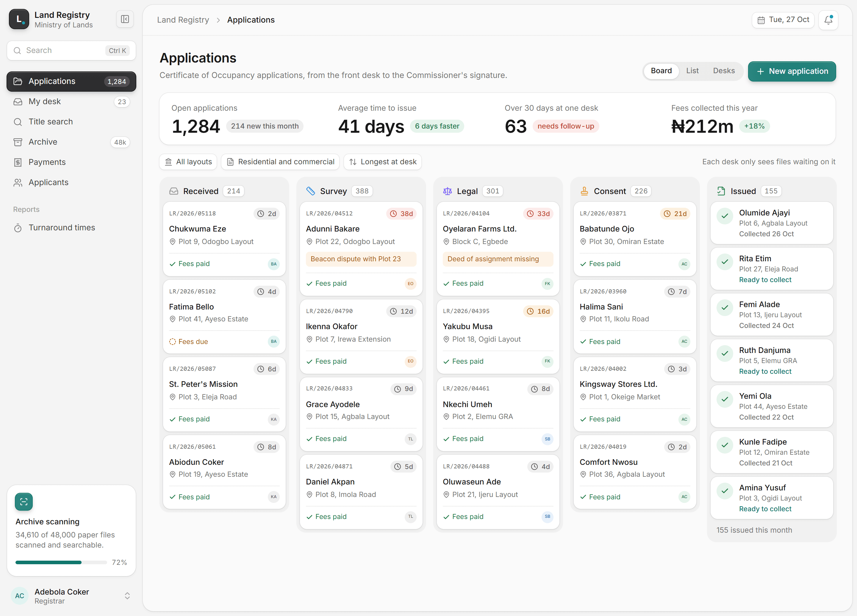
Task: Click the Land Registry logo tile
Action: pyautogui.click(x=19, y=19)
